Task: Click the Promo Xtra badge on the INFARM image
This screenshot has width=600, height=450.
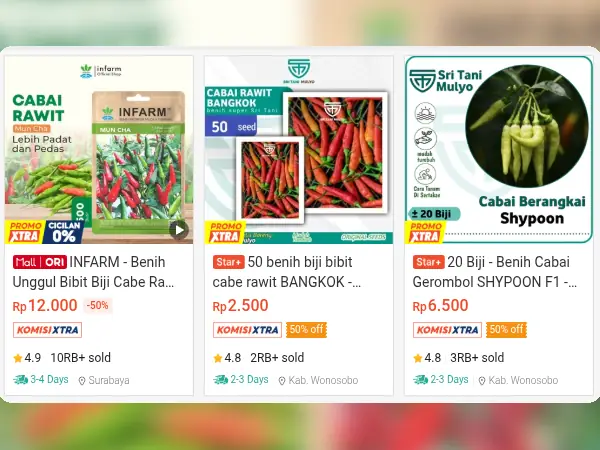Action: pyautogui.click(x=25, y=232)
